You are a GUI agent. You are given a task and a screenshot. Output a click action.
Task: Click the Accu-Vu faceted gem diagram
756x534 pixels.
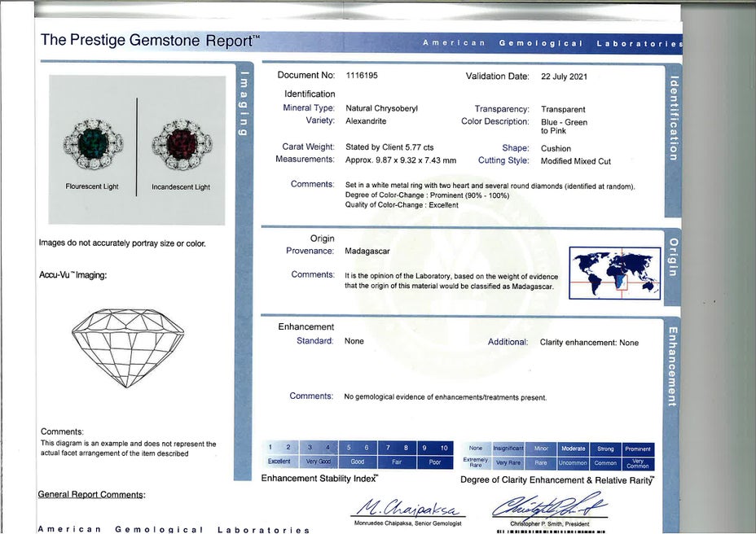click(x=128, y=346)
